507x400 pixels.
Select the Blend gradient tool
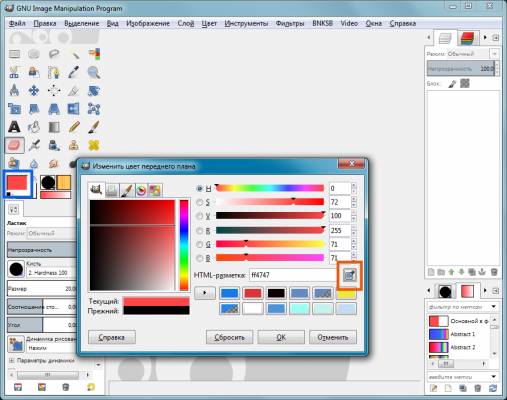(54, 127)
